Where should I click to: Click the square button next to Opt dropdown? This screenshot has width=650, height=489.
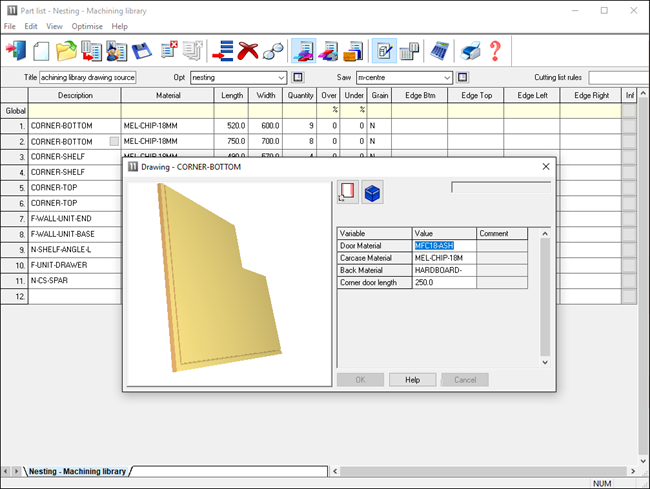click(298, 77)
